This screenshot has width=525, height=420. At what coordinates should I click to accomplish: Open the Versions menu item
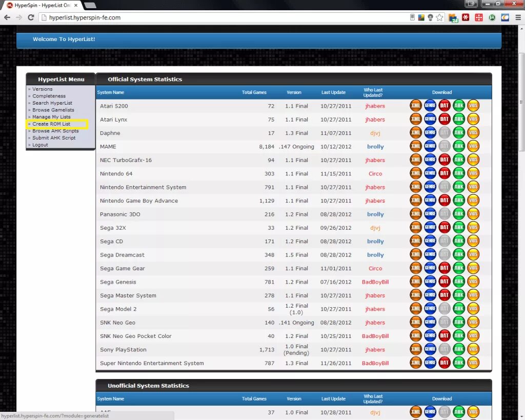[43, 89]
